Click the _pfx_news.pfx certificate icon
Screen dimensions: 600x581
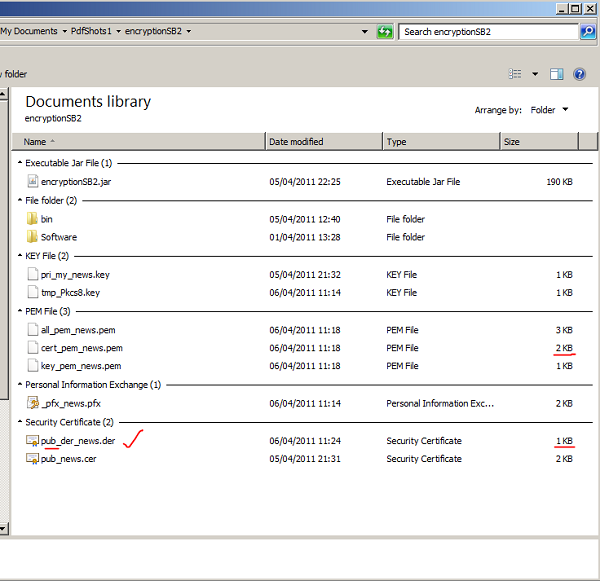tap(33, 403)
